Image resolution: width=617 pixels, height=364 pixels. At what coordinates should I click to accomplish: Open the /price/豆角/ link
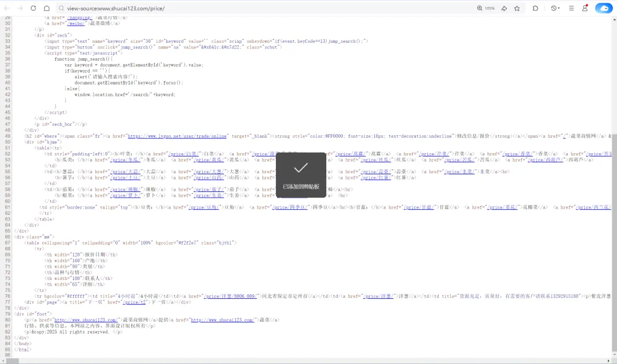(203, 207)
